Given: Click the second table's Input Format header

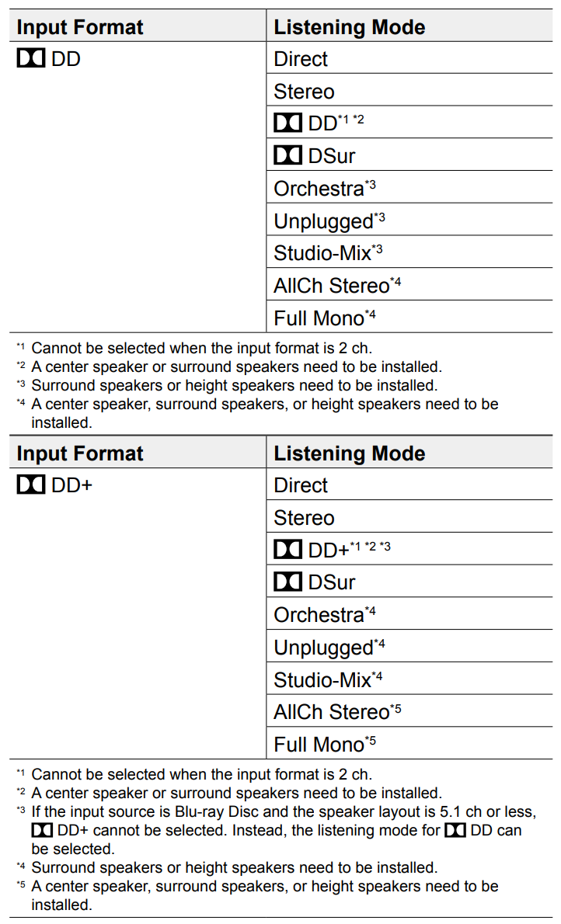Looking at the screenshot, I should 79,453.
